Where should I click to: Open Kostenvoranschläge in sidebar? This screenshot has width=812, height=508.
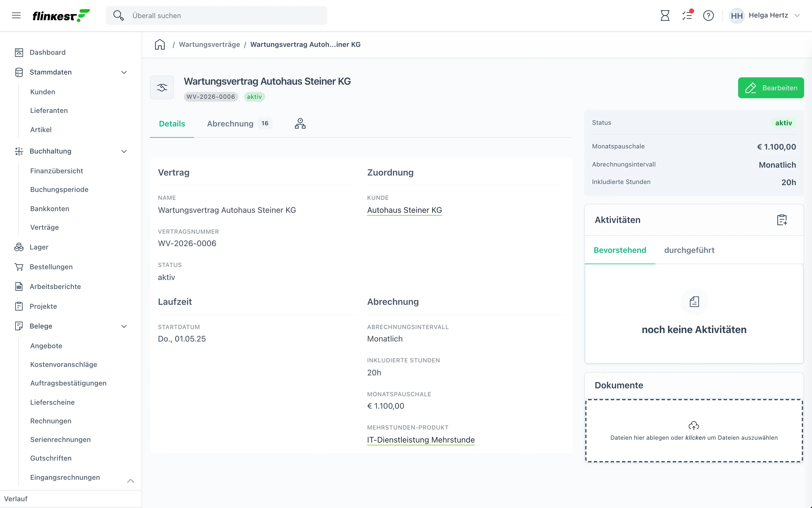64,365
